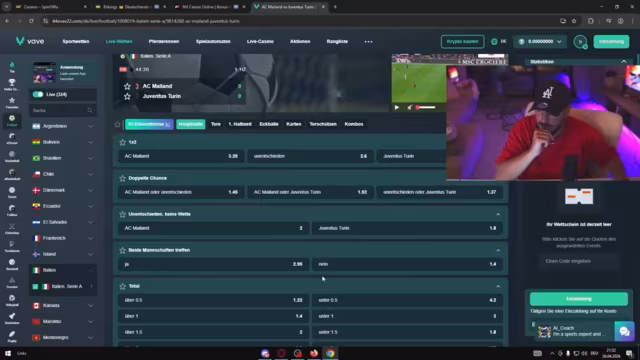The width and height of the screenshot is (640, 360).
Task: Open the language globe DE selector
Action: click(x=498, y=41)
